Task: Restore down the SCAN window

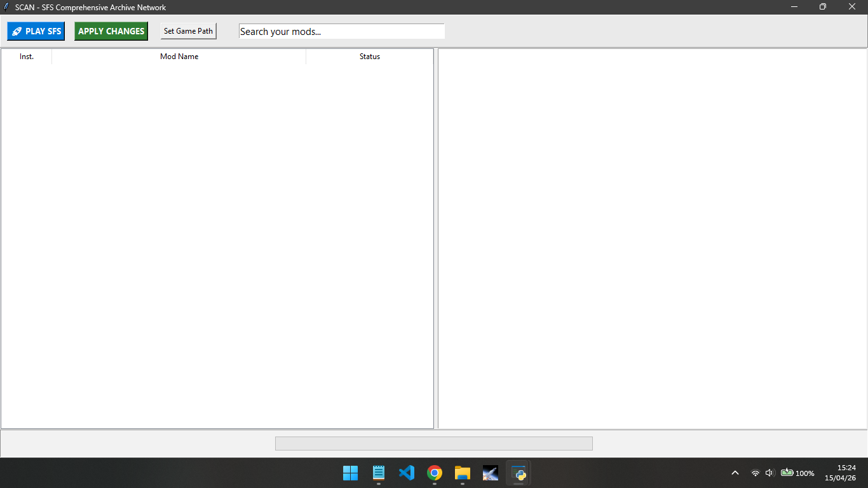Action: pos(823,7)
